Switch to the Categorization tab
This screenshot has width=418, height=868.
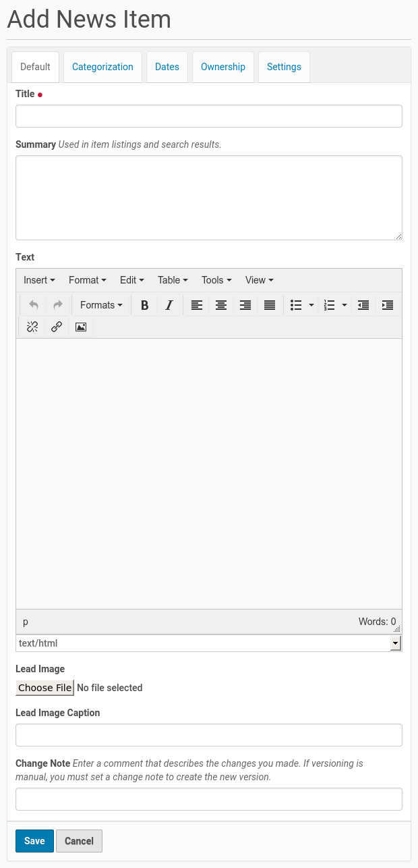click(102, 67)
